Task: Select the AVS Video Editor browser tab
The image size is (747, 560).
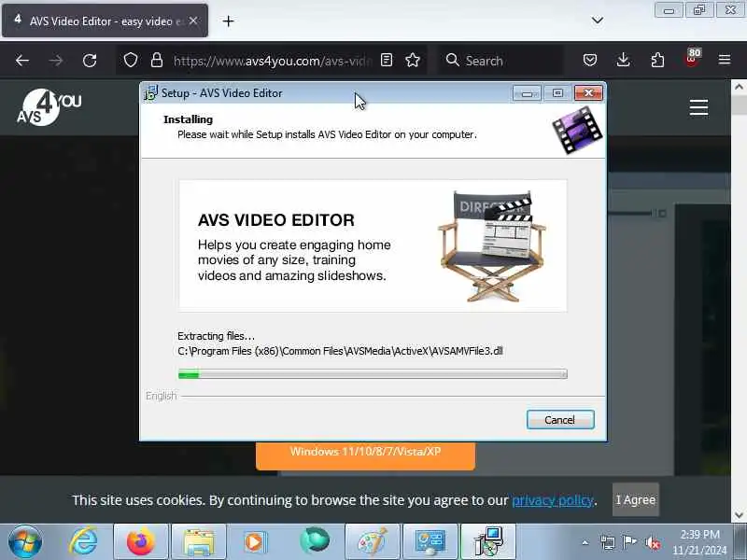Action: (105, 21)
